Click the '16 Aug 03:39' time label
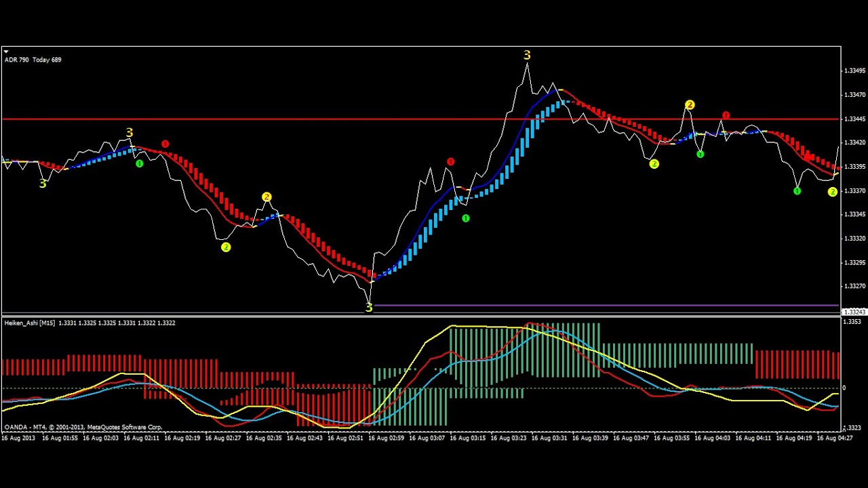The width and height of the screenshot is (868, 488). [x=590, y=439]
